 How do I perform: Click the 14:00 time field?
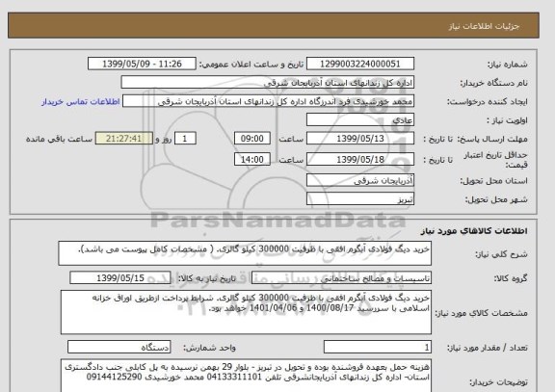click(x=252, y=159)
